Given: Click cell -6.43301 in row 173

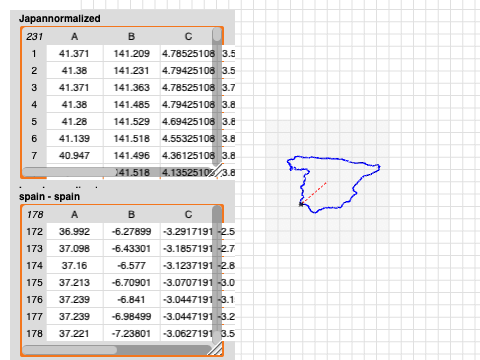Looking at the screenshot, I should click(132, 249).
